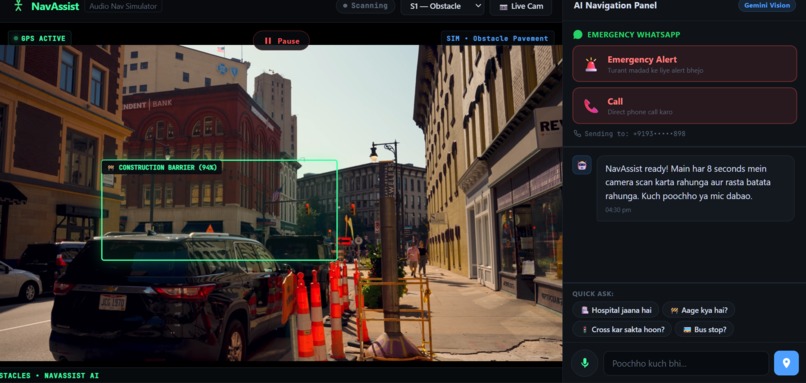The height and width of the screenshot is (383, 806).
Task: Send an Emergency Alert via WhatsApp
Action: point(684,64)
